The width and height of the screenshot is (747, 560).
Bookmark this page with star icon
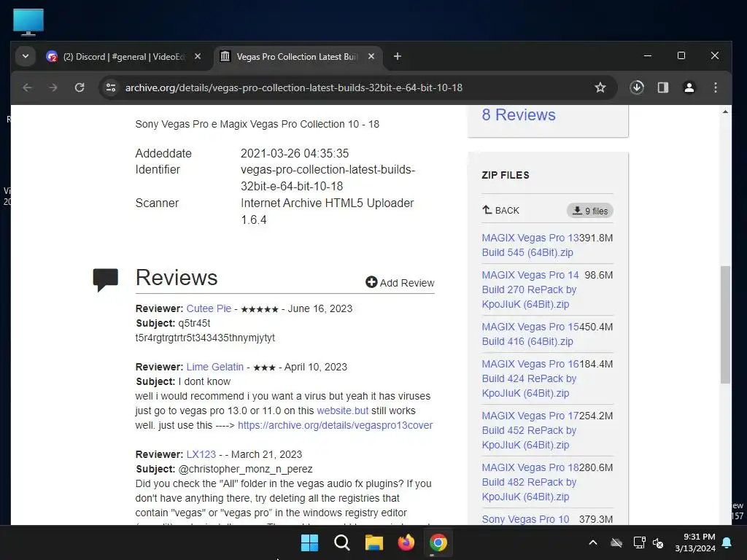coord(600,87)
